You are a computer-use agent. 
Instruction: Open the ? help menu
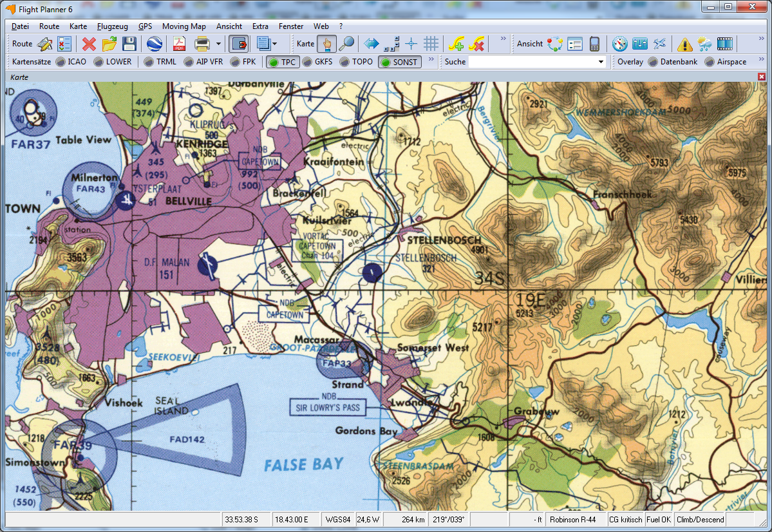[x=341, y=26]
